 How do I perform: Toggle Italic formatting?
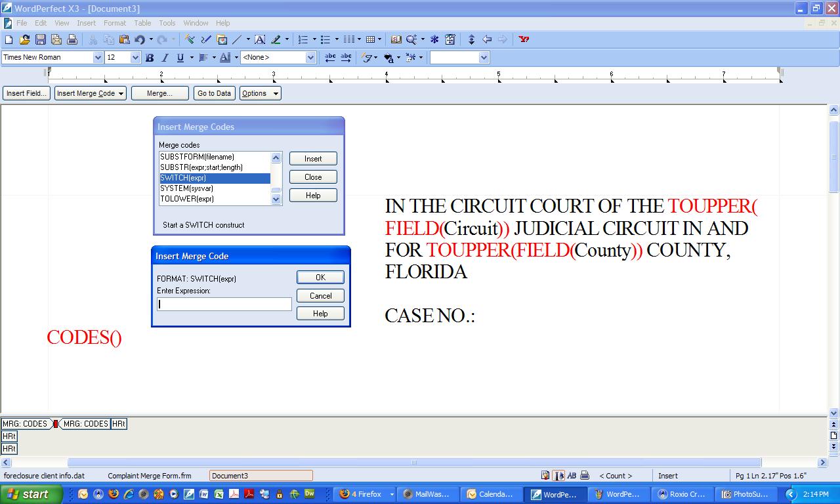click(165, 58)
